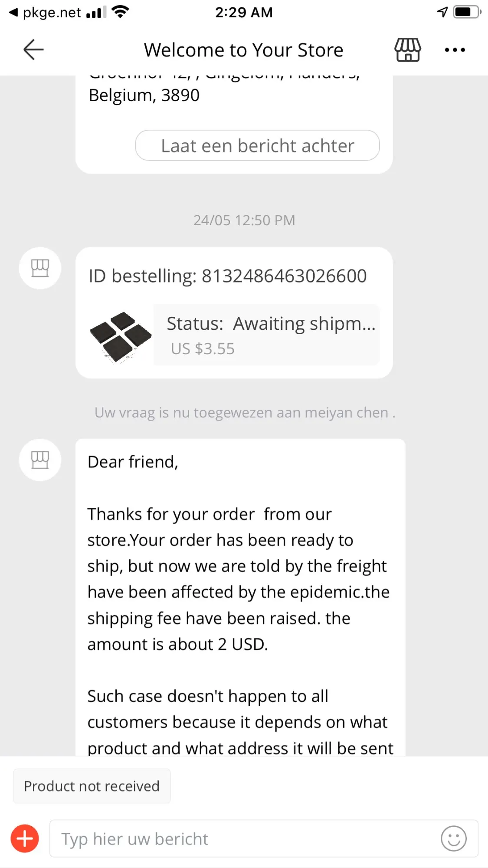The width and height of the screenshot is (488, 868).
Task: Tap the 24/05 12:50 PM timestamp
Action: pos(244,220)
